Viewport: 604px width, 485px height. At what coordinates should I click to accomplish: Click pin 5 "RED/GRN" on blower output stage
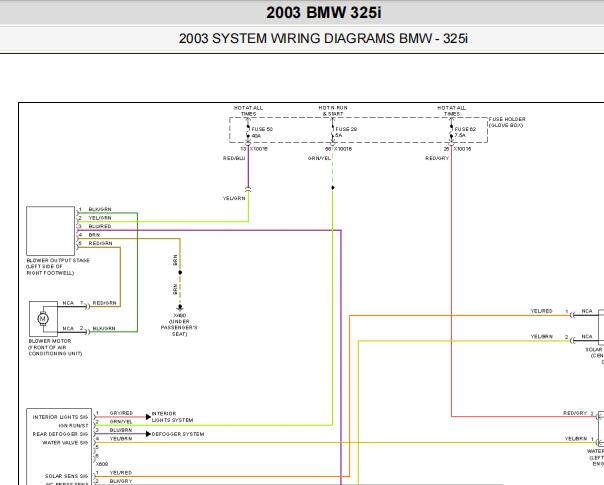pyautogui.click(x=101, y=243)
